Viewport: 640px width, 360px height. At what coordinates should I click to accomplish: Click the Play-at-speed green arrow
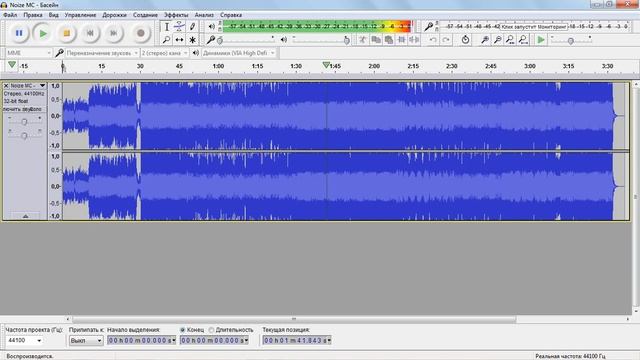point(541,40)
